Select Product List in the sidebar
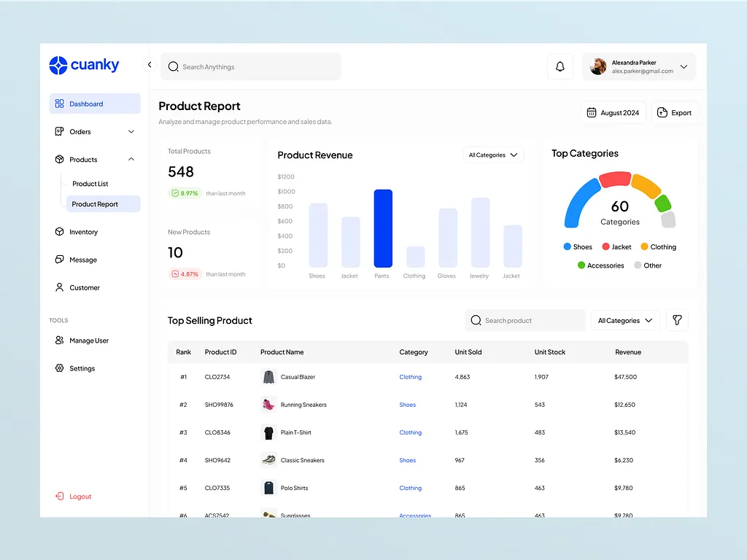747x560 pixels. 90,184
